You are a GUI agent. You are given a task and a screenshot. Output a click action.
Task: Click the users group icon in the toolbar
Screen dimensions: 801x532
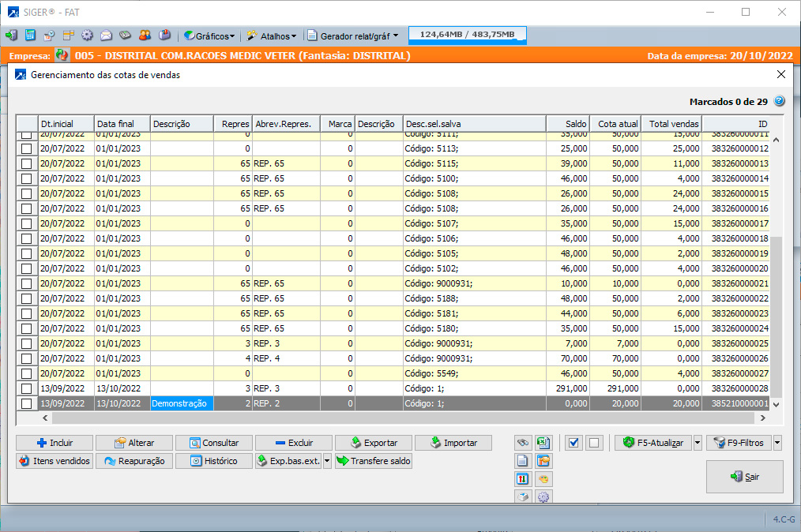(145, 36)
